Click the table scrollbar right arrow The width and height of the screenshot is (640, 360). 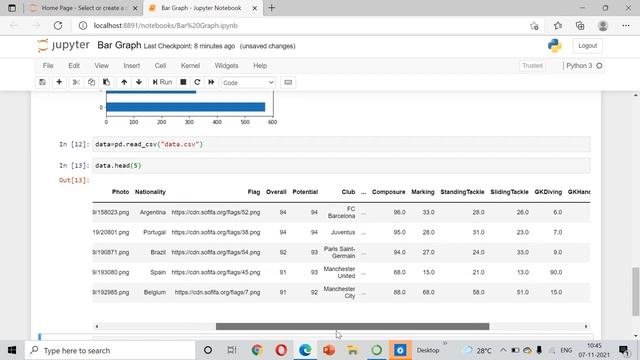pos(586,327)
